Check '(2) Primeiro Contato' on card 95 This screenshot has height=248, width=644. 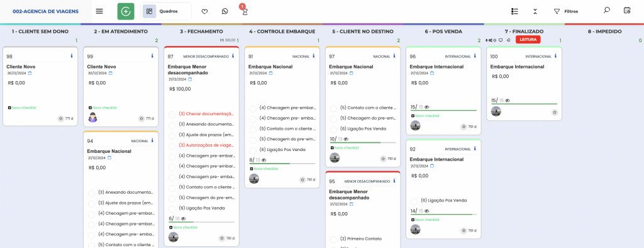[x=333, y=239]
